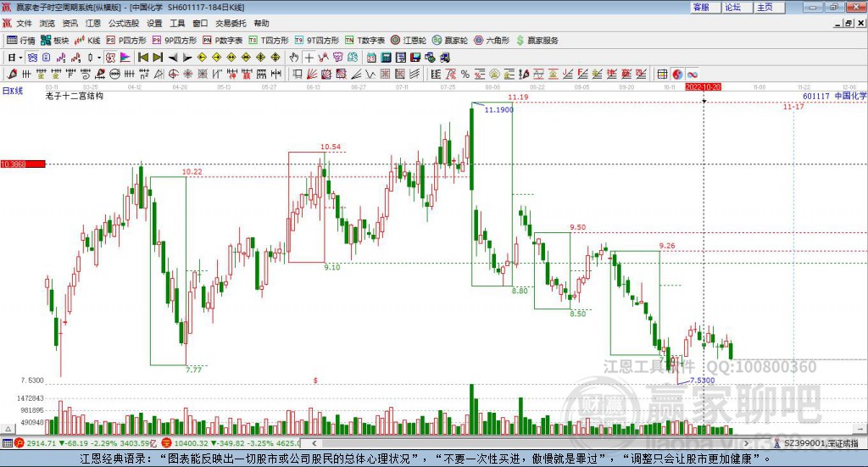Select the zigzag wave line tool
Viewport: 868px width, 467px height.
(x=370, y=74)
